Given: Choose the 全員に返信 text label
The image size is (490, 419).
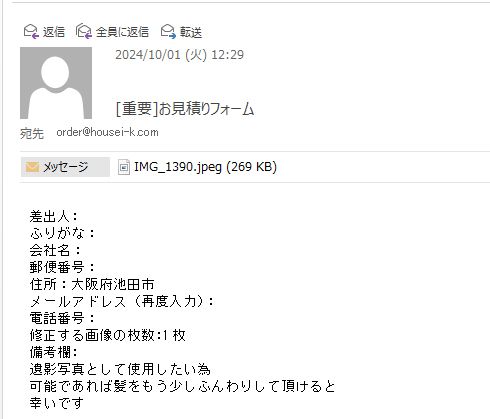Looking at the screenshot, I should (122, 32).
